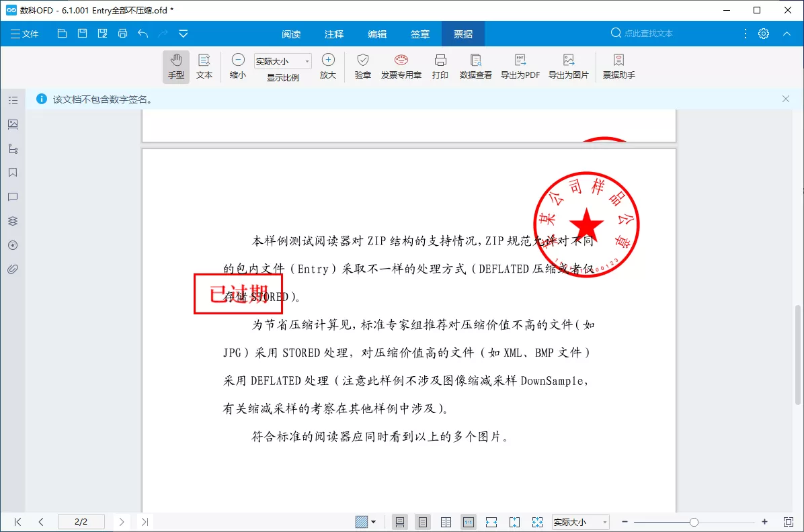Dismiss the digital signature notification bar
Screen dimensions: 804x532
coord(785,99)
